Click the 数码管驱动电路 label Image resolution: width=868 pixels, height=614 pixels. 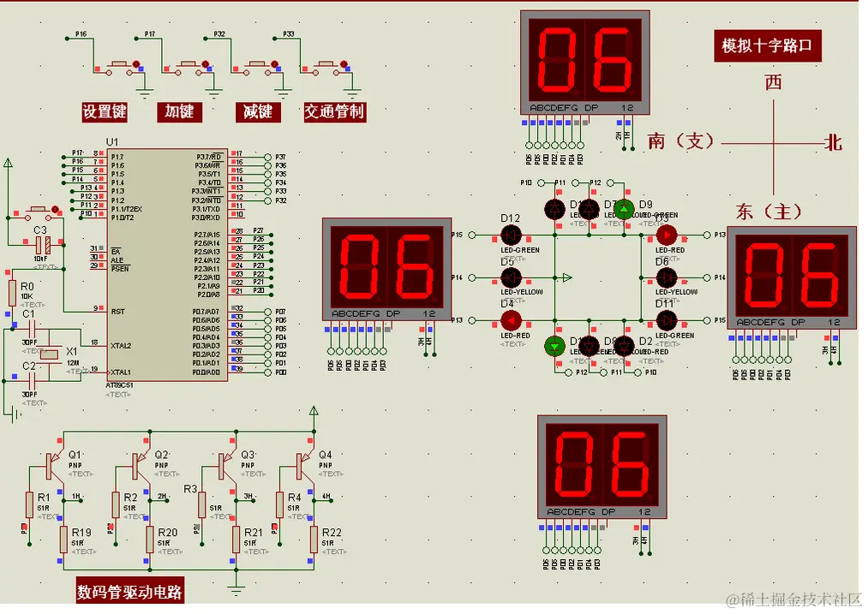(130, 592)
